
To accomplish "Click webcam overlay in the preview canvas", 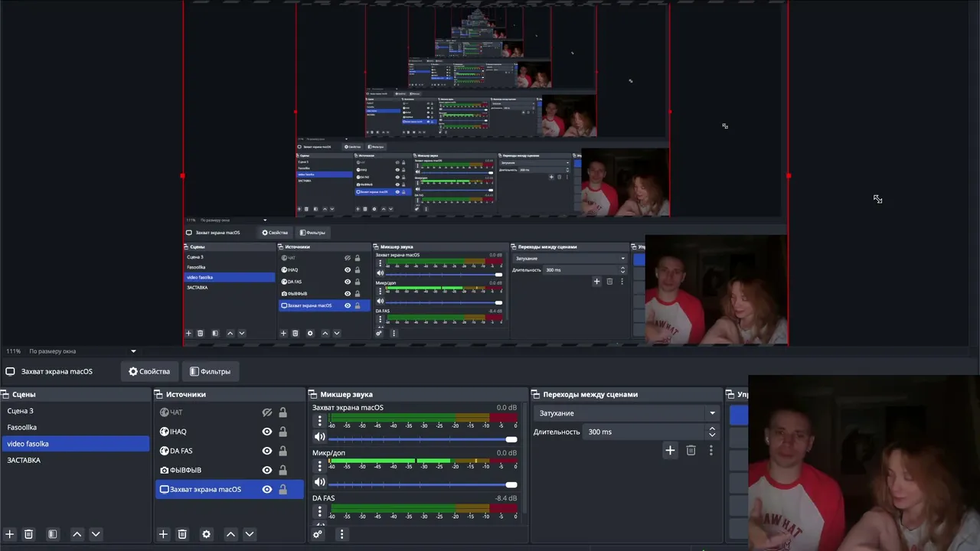I will [716, 289].
